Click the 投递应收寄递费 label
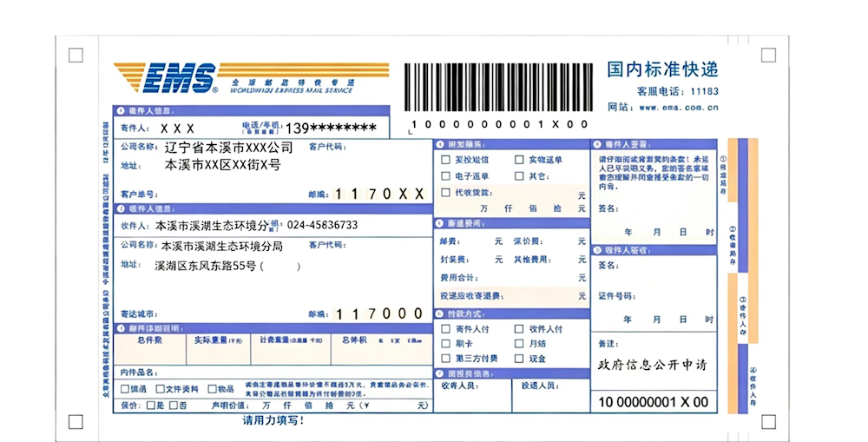This screenshot has height=442, width=868. 471,296
